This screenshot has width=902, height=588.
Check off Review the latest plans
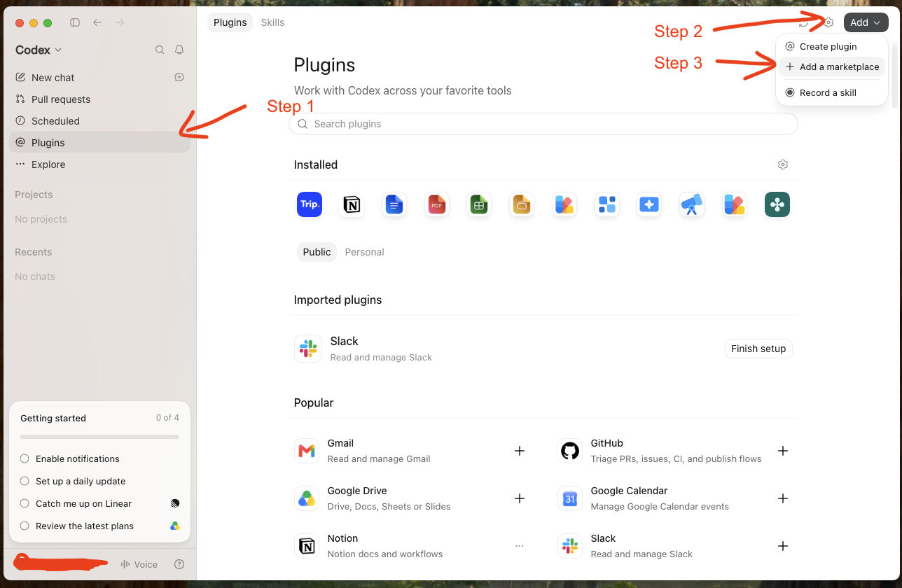pos(25,526)
